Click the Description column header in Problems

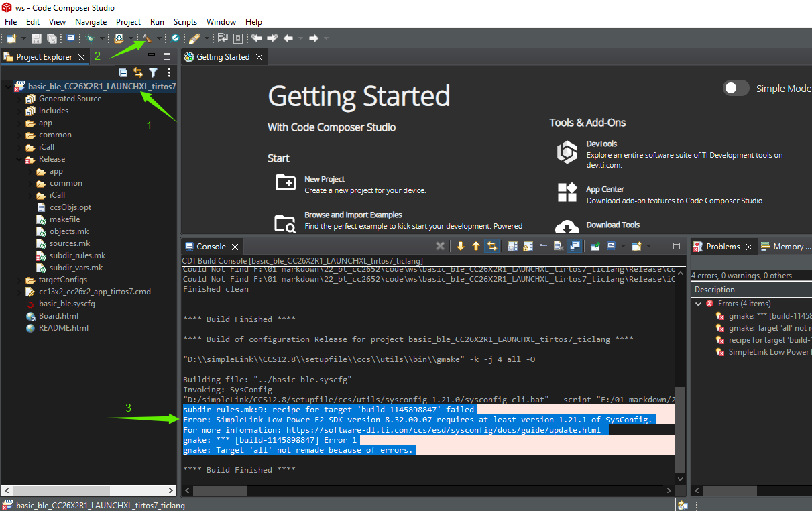751,290
